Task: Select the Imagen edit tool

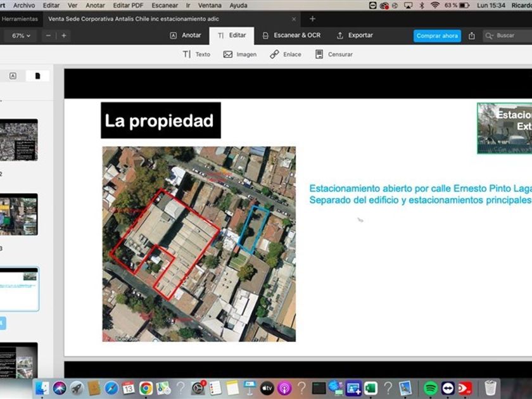Action: [239, 54]
